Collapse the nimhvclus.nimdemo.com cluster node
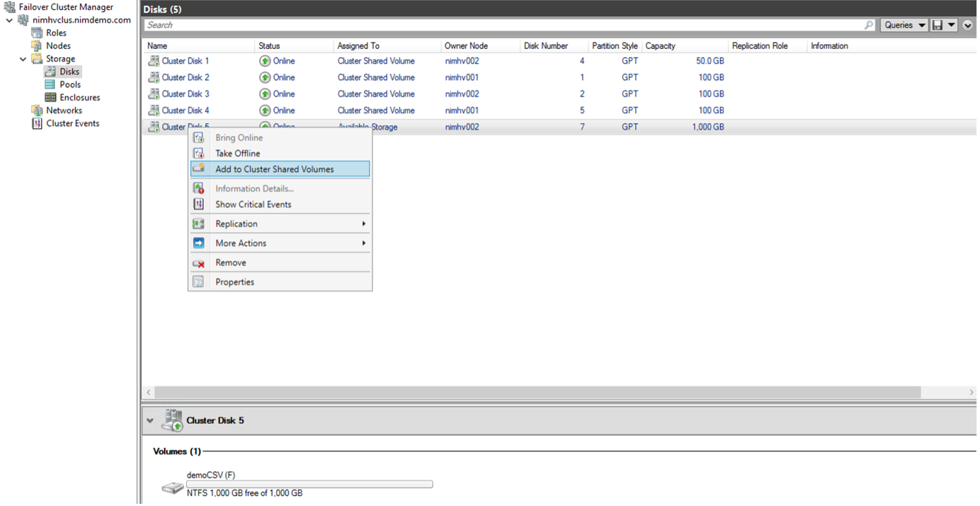 tap(9, 21)
